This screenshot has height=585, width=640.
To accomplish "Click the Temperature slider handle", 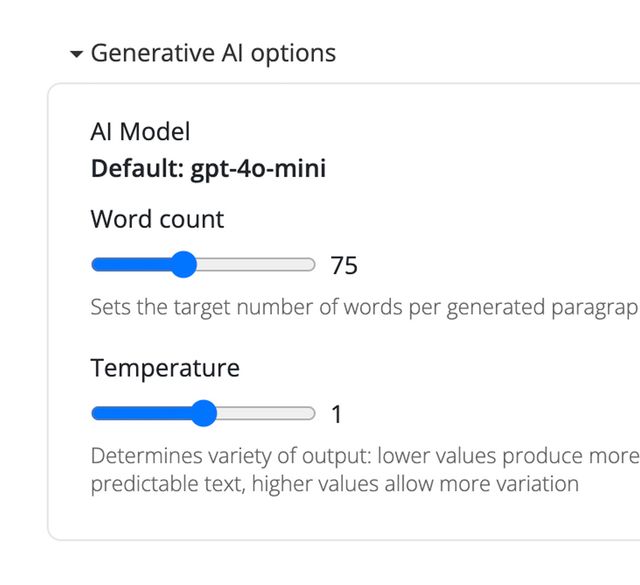I will point(203,413).
